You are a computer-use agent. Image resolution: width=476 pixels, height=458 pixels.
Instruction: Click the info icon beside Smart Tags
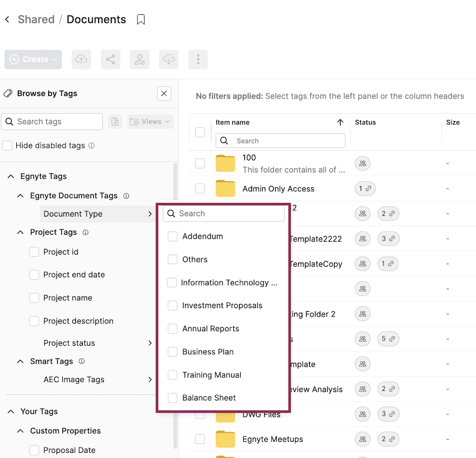pos(81,361)
